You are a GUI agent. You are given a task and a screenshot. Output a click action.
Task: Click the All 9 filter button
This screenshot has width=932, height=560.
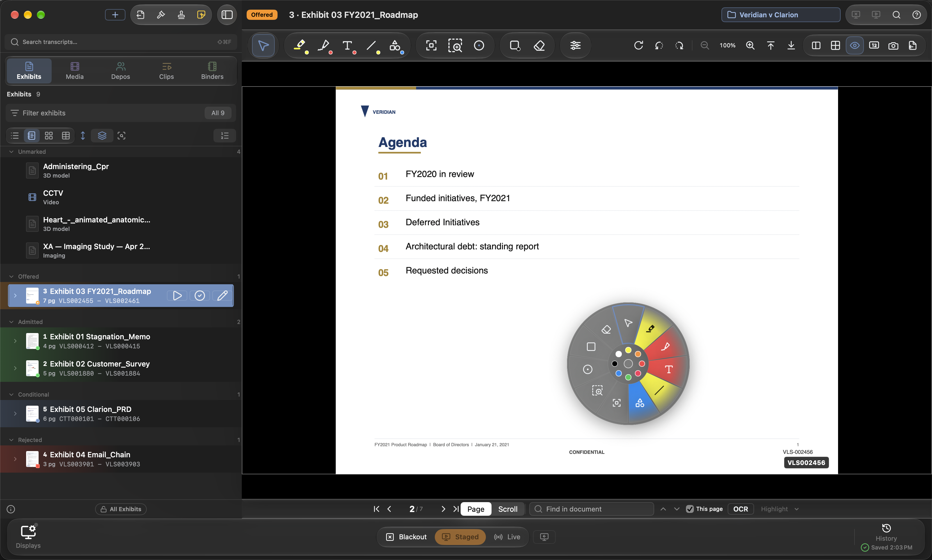click(x=218, y=113)
